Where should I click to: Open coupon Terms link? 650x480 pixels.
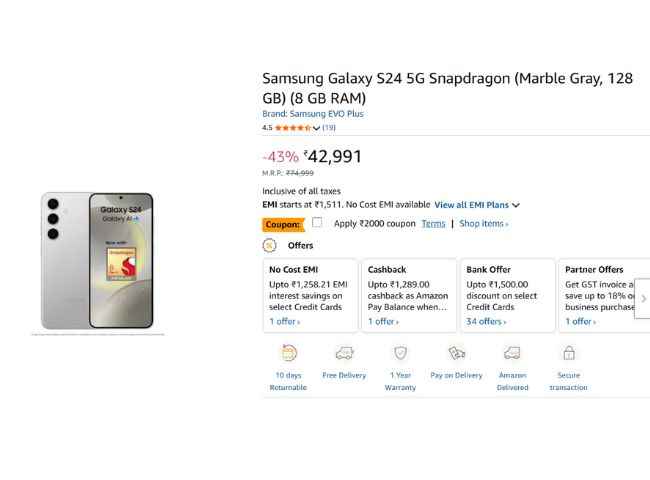(x=433, y=224)
